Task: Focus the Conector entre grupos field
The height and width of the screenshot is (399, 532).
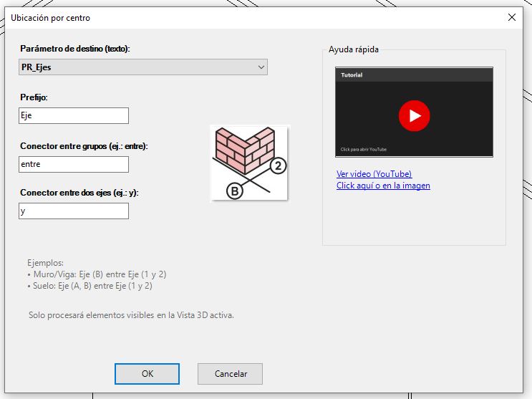Action: click(74, 164)
